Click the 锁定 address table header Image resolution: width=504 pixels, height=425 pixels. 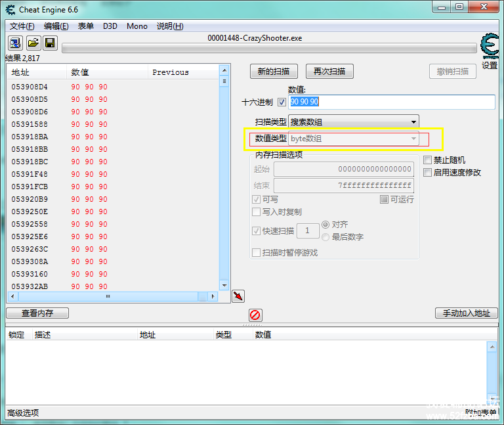click(x=18, y=335)
